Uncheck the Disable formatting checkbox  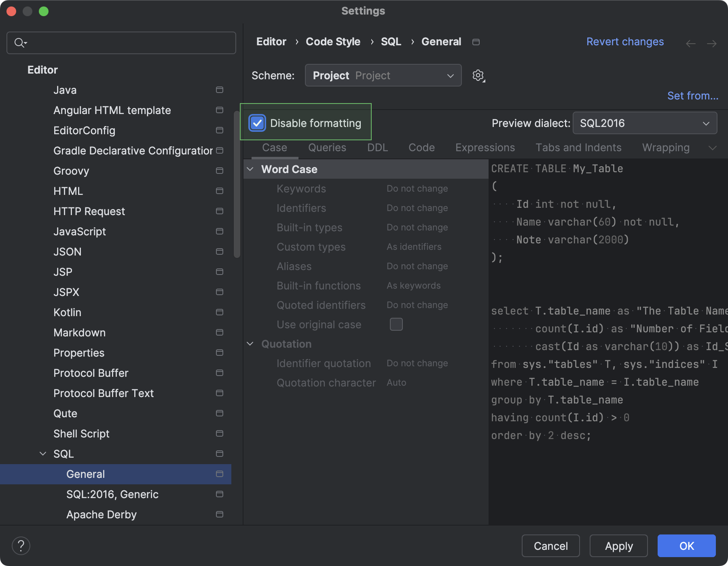click(x=258, y=123)
